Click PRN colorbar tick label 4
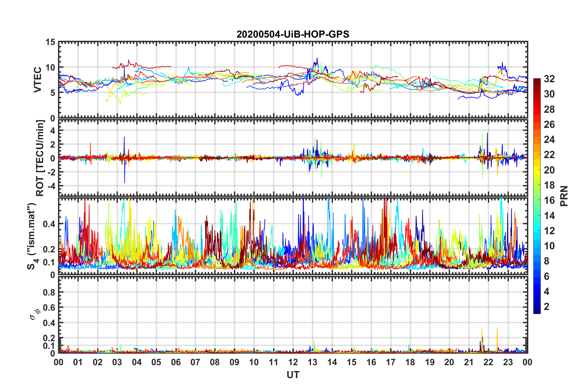 pyautogui.click(x=547, y=292)
